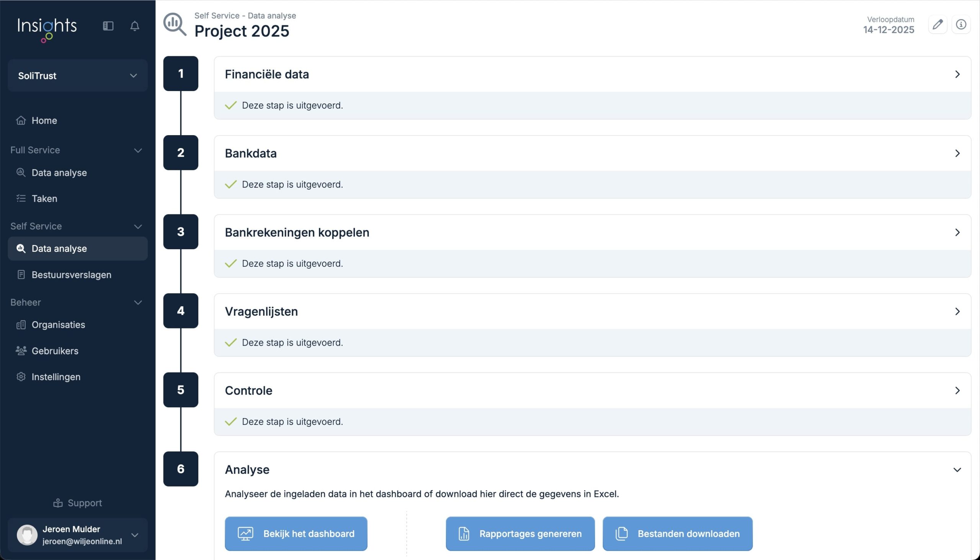Open the project info icon

pos(961,24)
